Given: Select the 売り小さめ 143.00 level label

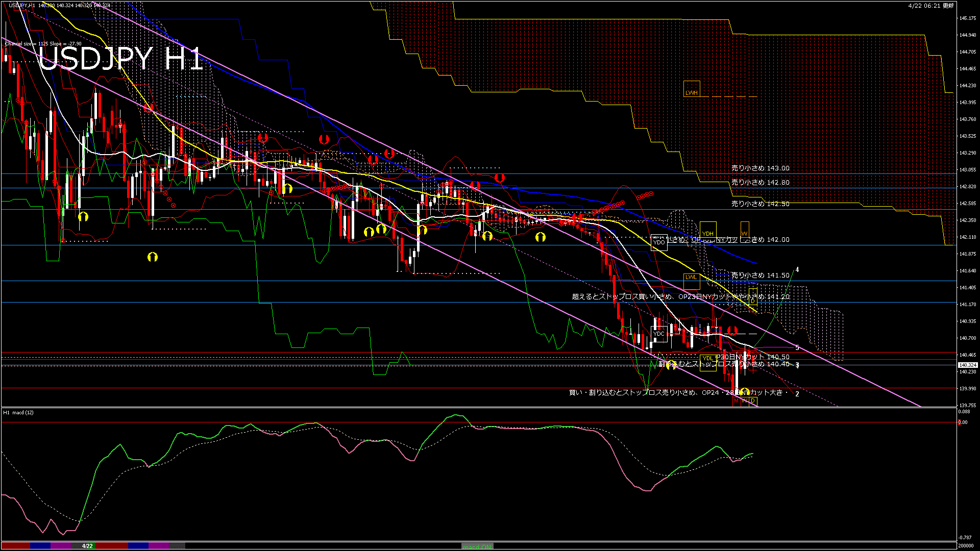Looking at the screenshot, I should pos(760,168).
